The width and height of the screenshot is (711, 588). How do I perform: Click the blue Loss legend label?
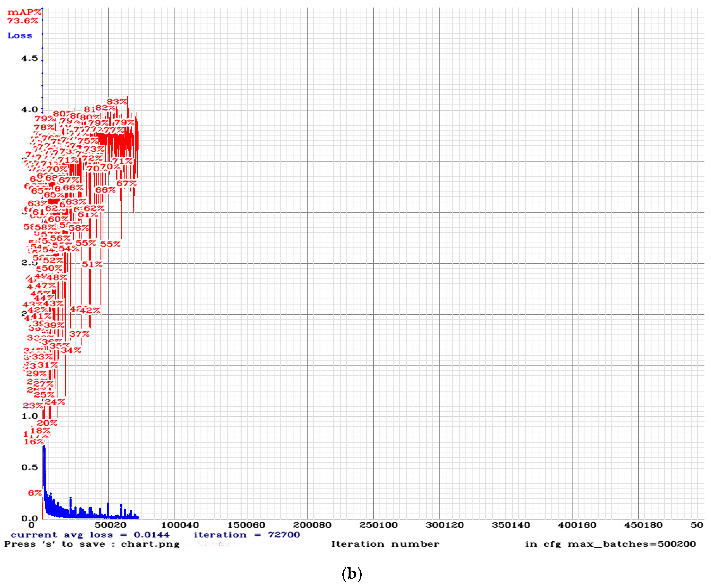click(x=20, y=35)
